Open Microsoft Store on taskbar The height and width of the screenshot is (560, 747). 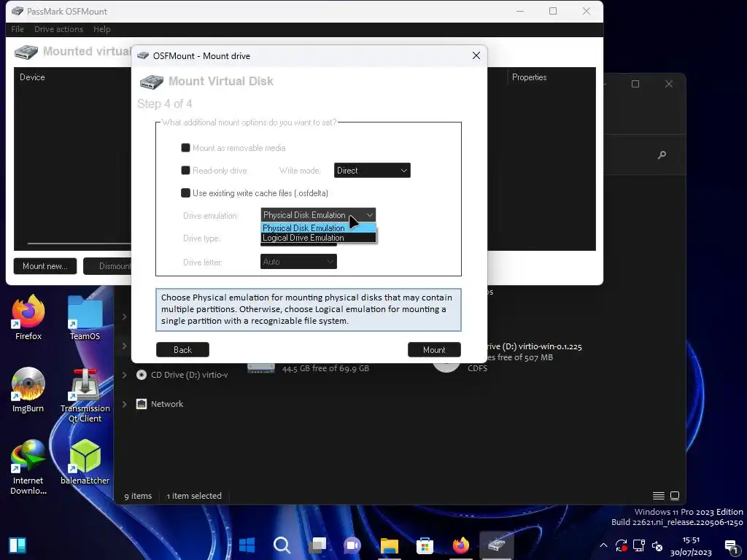click(425, 545)
